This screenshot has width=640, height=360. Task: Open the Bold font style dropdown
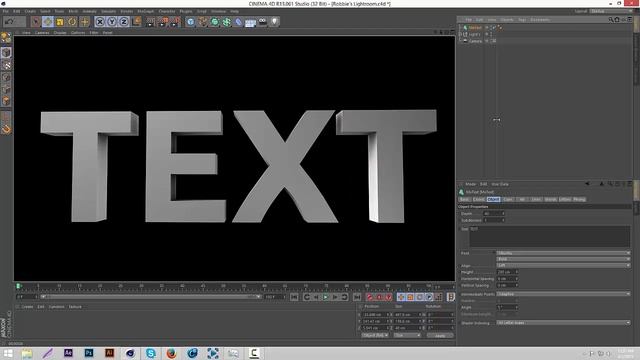pos(563,259)
